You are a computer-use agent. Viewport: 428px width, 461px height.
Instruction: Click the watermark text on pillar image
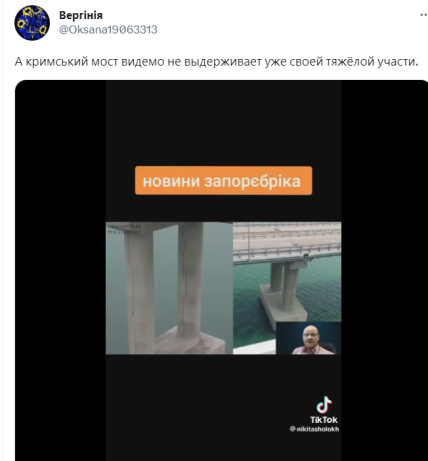click(x=124, y=229)
